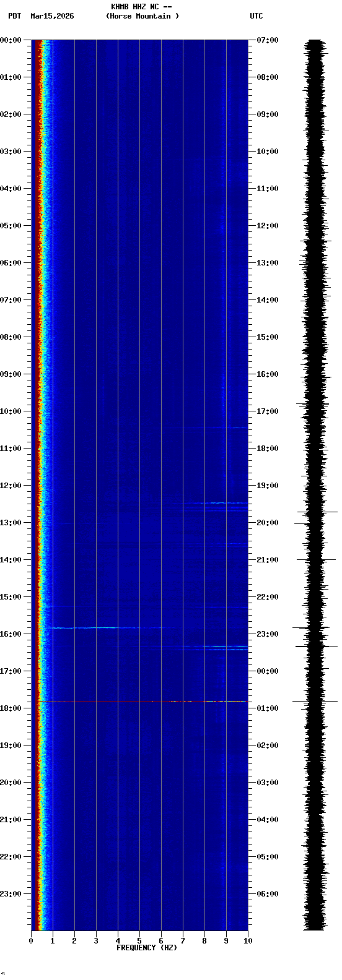Click the FREQUENCY (HZ) axis label
Viewport: 342px width, 980px height.
(147, 948)
